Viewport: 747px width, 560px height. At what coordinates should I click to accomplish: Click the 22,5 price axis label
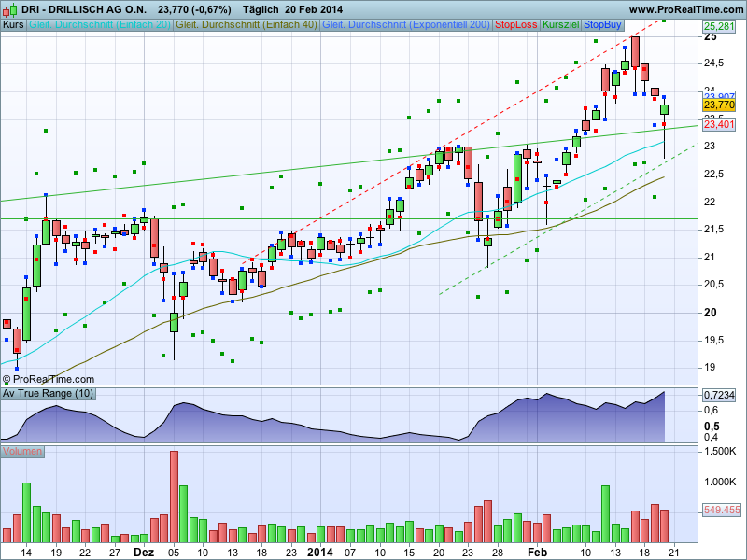713,175
